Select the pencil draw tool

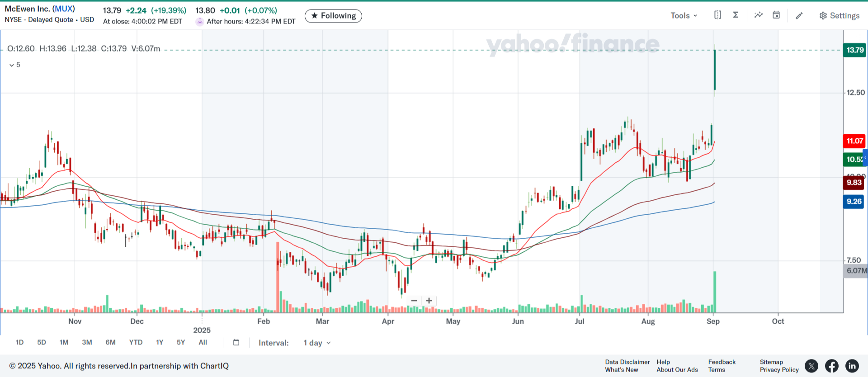[799, 15]
